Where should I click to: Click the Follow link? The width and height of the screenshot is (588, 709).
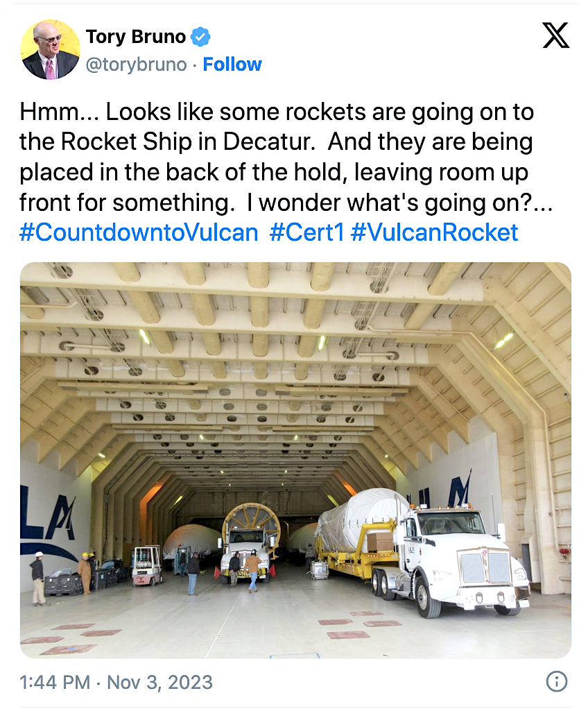pyautogui.click(x=232, y=65)
